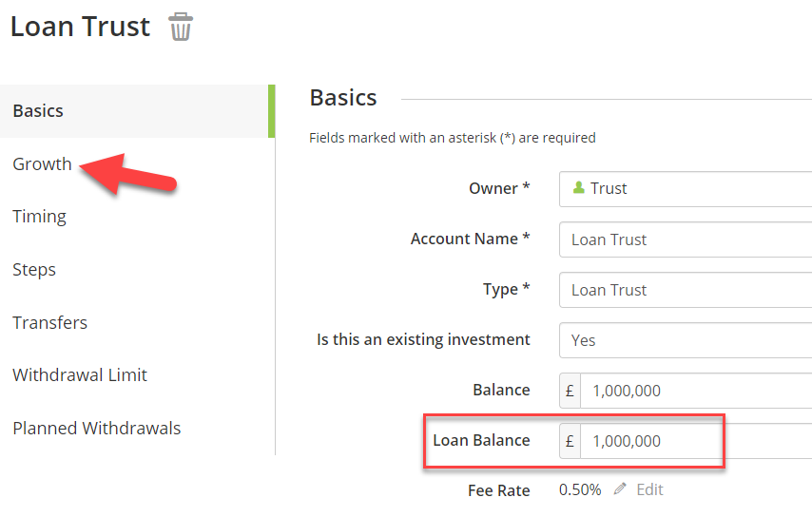Viewport: 812px width, 517px height.
Task: Open the Transfers section
Action: point(49,322)
